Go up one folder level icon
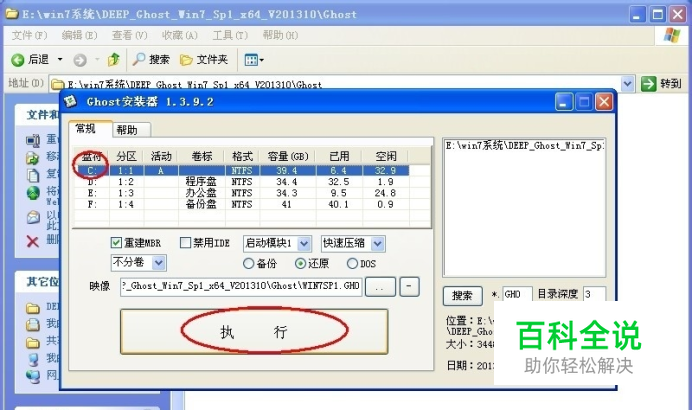 click(x=114, y=60)
